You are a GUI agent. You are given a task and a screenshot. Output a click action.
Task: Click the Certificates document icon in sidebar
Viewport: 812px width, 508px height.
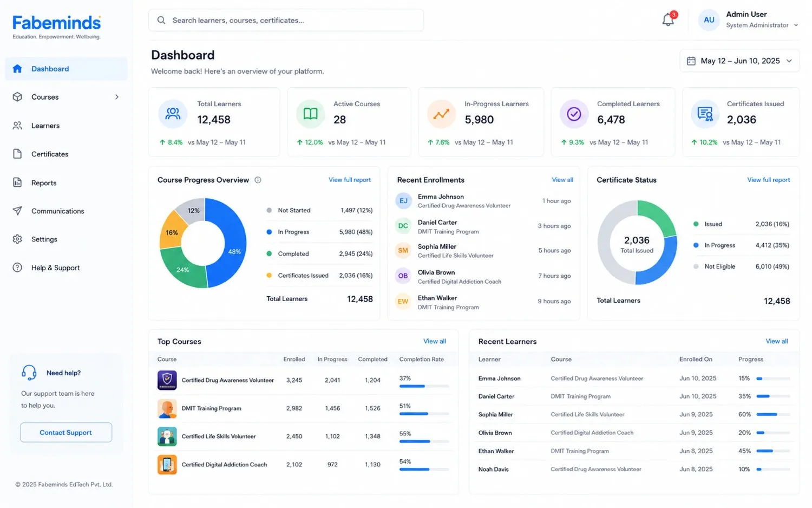[x=17, y=154]
